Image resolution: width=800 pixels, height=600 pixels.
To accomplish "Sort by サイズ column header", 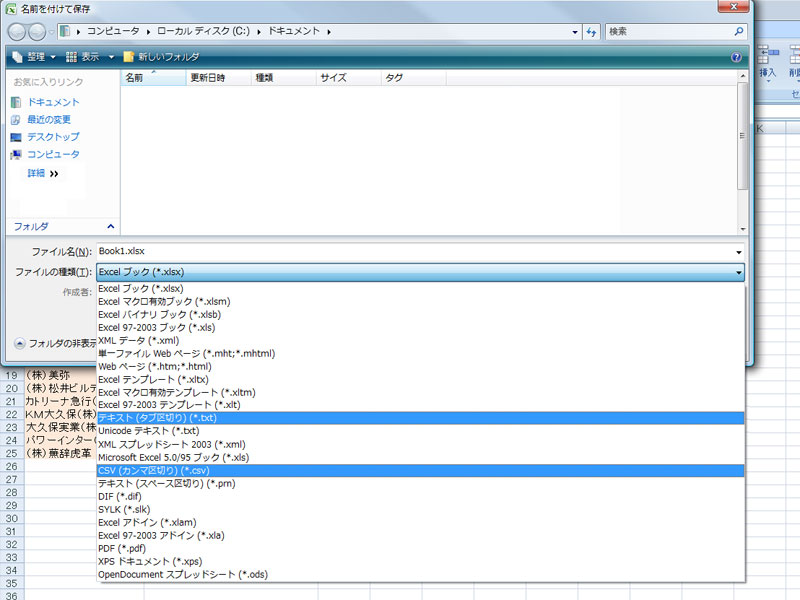I will (348, 78).
